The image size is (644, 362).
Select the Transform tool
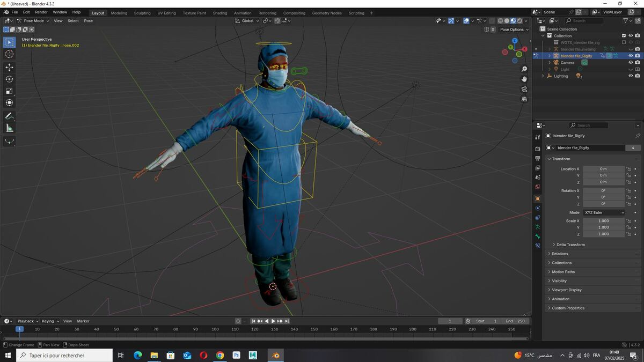9,102
